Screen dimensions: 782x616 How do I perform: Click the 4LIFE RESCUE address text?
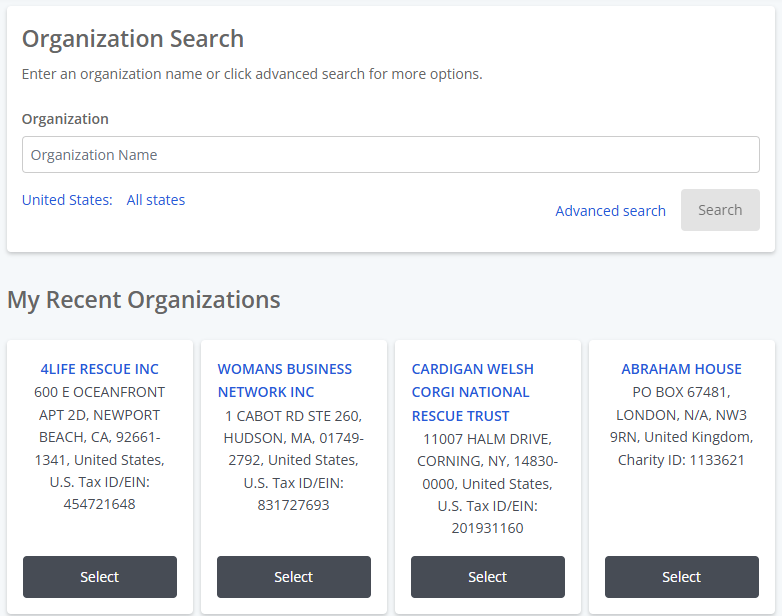click(x=99, y=426)
